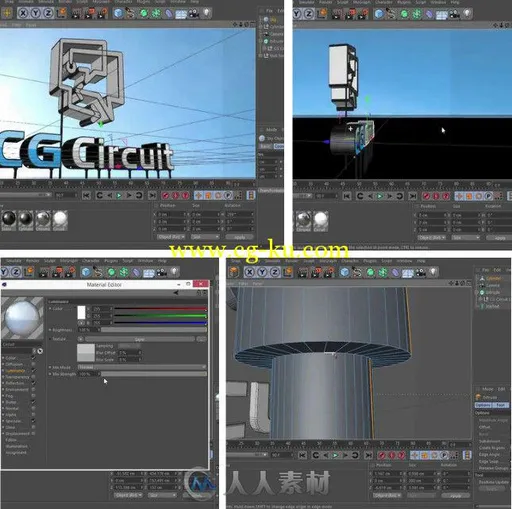Click position key icon in cylinder screenshot timeline

pyautogui.click(x=415, y=455)
